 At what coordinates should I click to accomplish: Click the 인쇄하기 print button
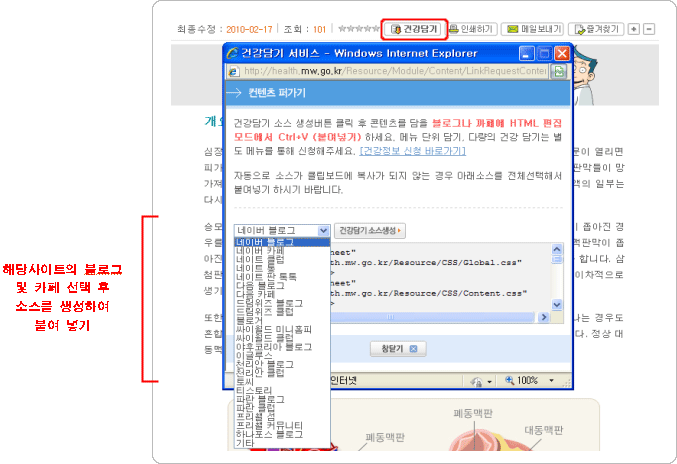[468, 29]
